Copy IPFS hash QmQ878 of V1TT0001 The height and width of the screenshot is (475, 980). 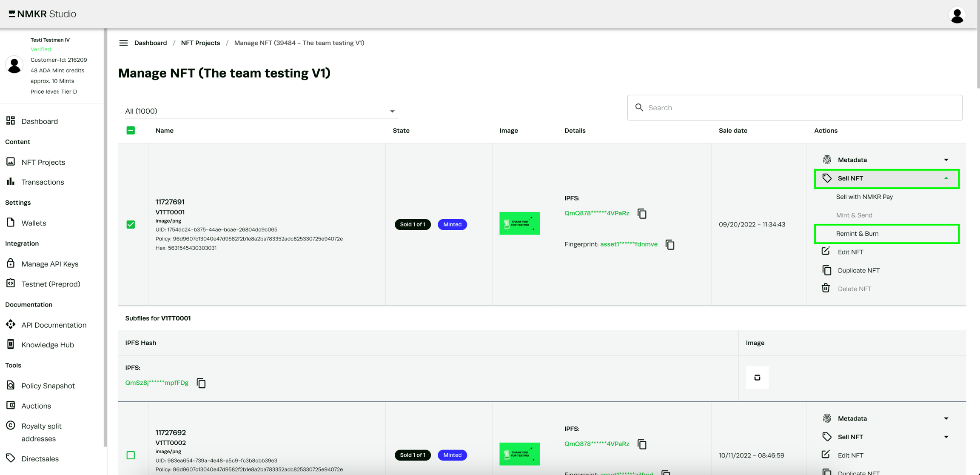[642, 214]
